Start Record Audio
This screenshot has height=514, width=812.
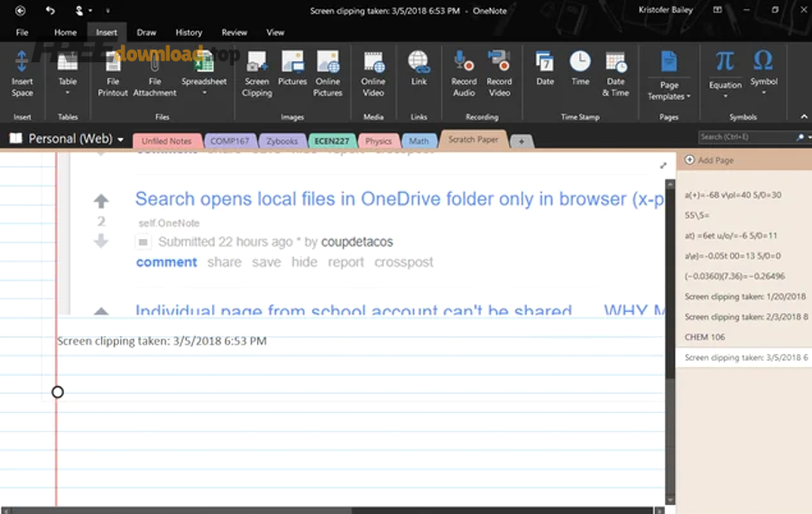click(x=464, y=74)
